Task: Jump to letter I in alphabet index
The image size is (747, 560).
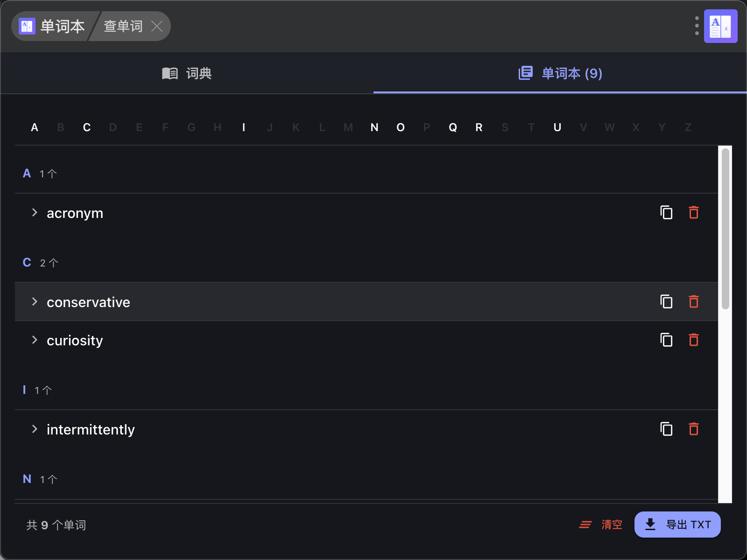Action: tap(244, 127)
